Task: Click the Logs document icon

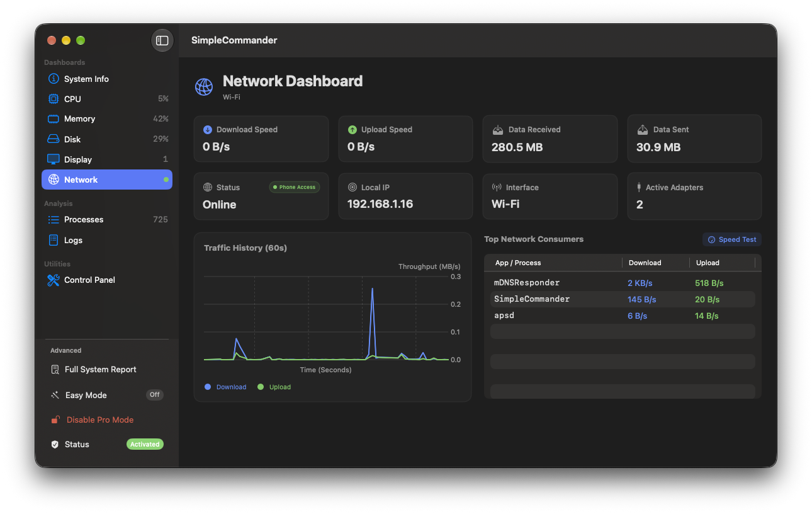Action: pyautogui.click(x=54, y=240)
